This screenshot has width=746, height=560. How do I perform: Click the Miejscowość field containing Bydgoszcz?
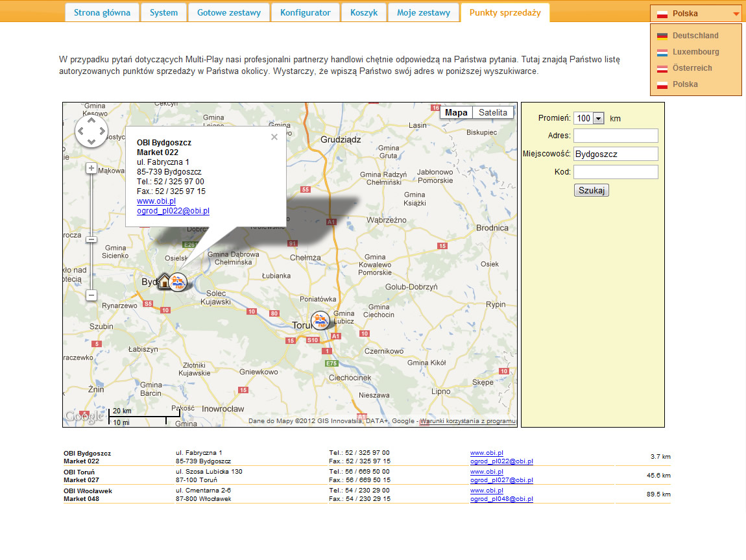[616, 154]
